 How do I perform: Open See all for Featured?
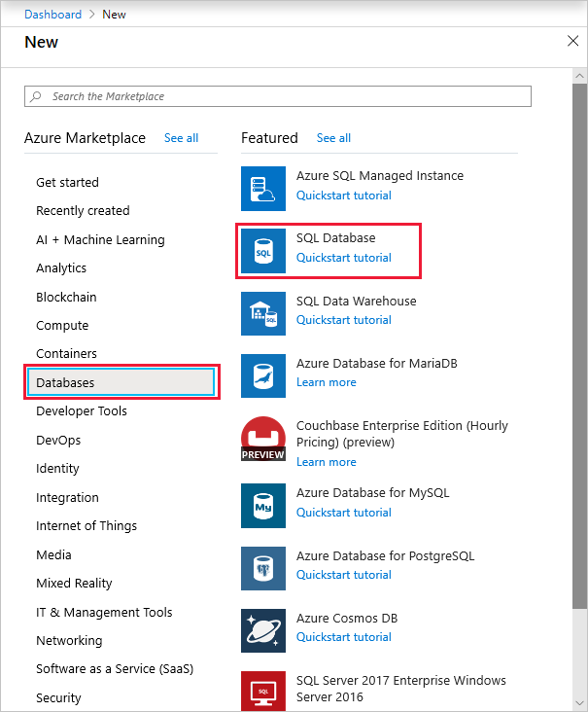(333, 138)
